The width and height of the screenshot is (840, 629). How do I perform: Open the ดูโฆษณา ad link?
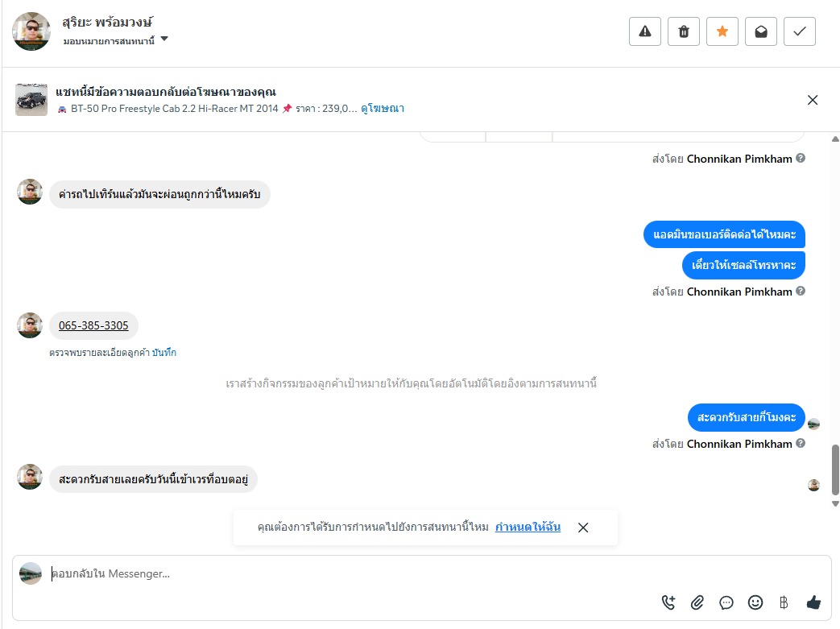(x=383, y=108)
